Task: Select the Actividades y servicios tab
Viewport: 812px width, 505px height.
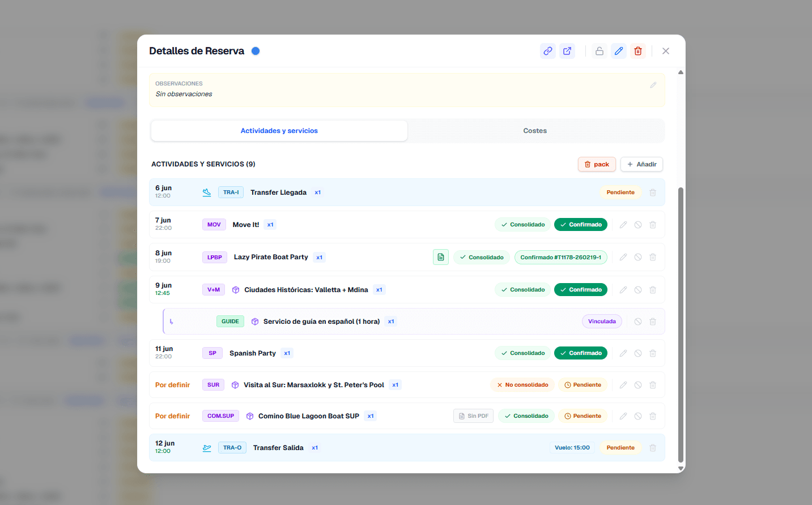Action: pos(279,130)
